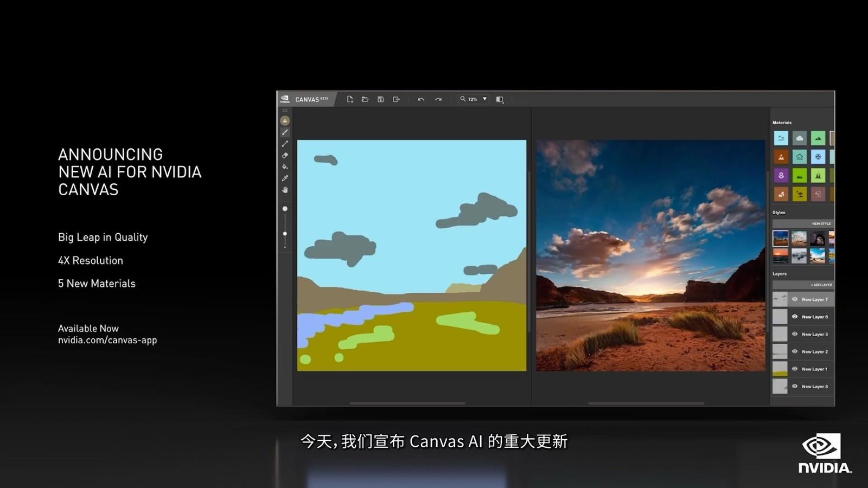
Task: Open the 72% zoom dropdown arrow
Action: (484, 99)
